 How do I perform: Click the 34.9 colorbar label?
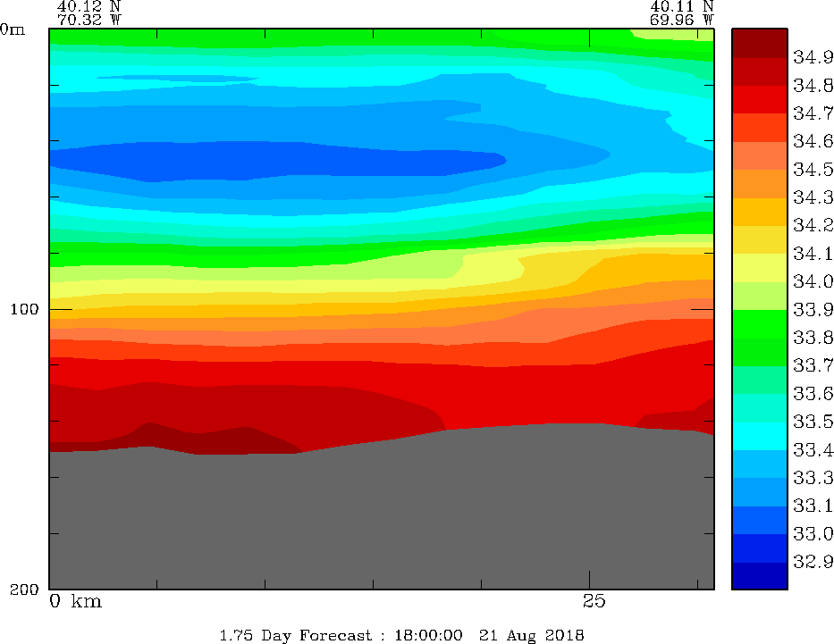[813, 57]
